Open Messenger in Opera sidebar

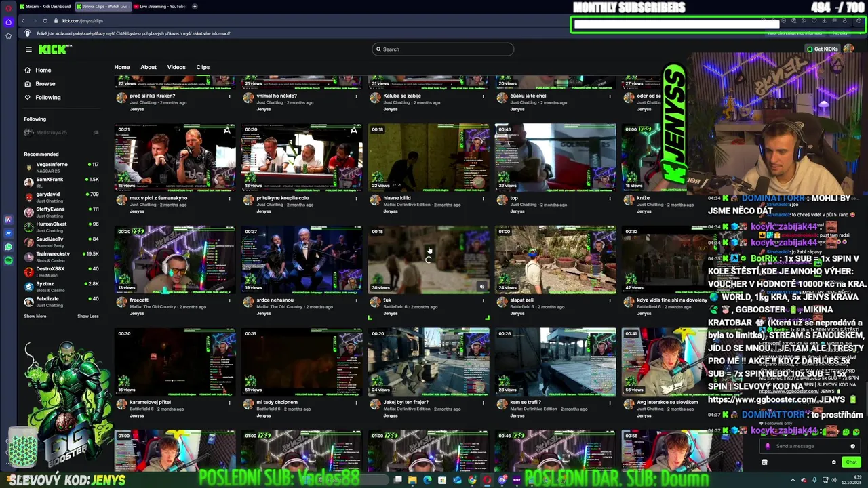pyautogui.click(x=8, y=233)
